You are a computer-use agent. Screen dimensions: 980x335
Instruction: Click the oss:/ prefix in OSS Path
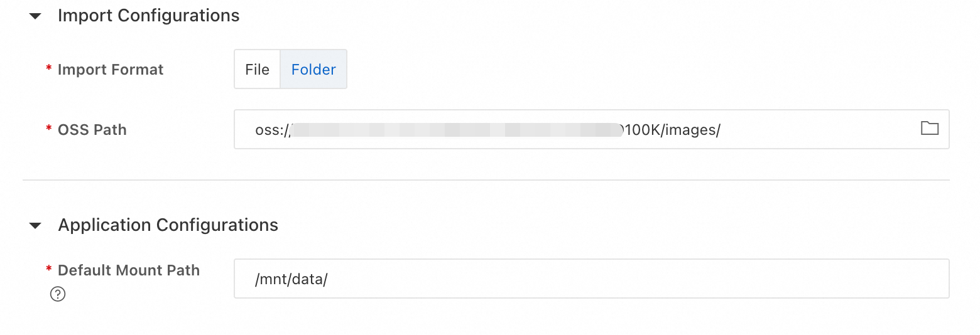pos(270,130)
